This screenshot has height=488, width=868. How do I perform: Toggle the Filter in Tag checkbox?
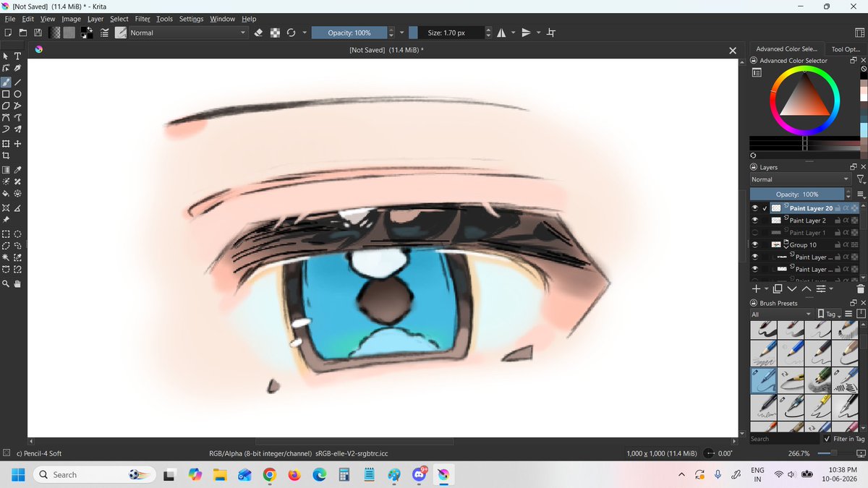pos(827,439)
